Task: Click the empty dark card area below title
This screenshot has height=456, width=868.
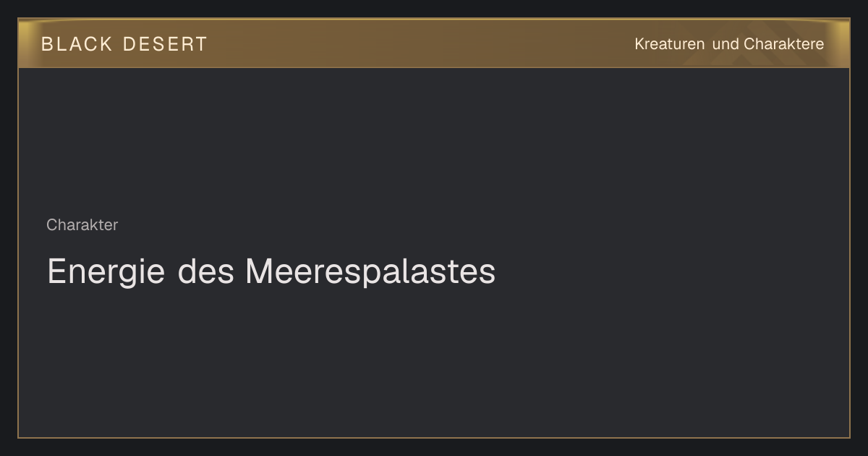Action: point(434,362)
